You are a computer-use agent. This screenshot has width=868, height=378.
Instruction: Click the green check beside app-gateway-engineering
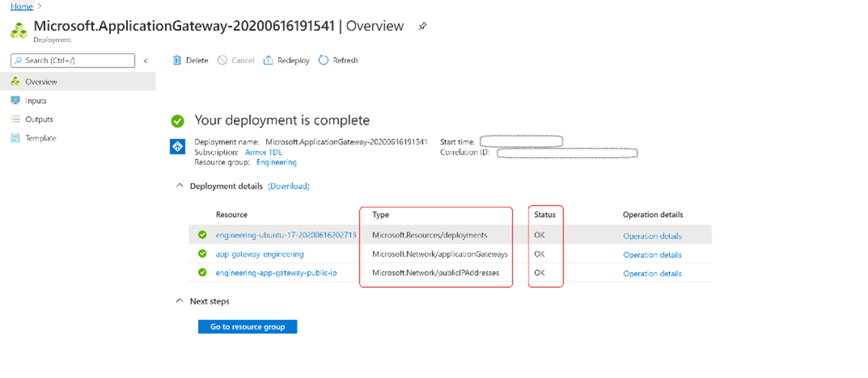202,254
